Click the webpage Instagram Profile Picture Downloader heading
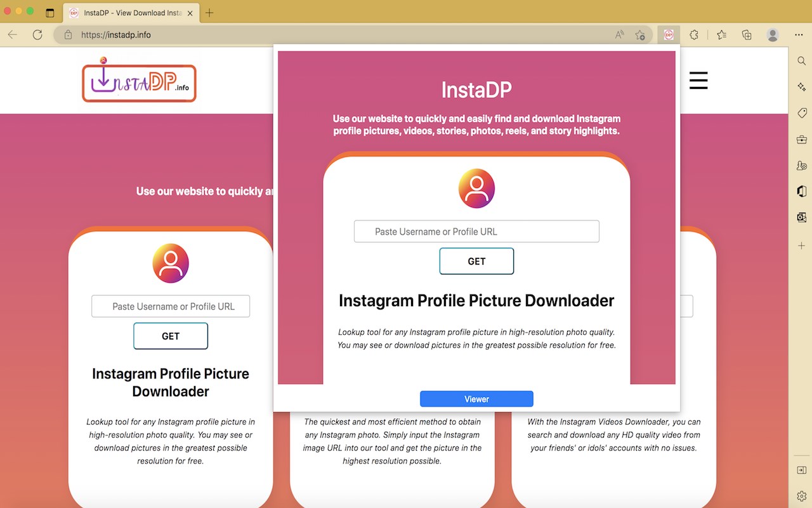Viewport: 812px width, 508px height. (171, 382)
